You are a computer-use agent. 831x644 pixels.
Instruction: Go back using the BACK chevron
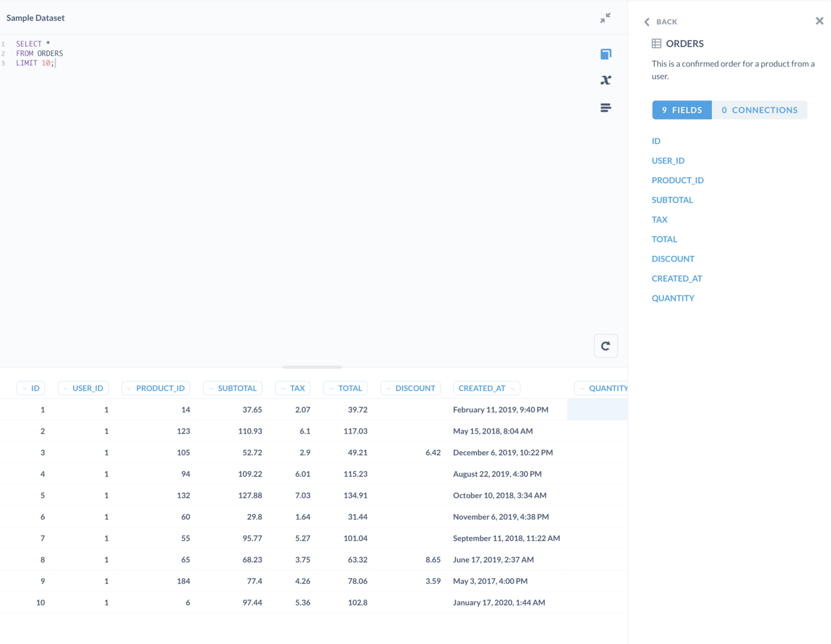click(x=647, y=22)
